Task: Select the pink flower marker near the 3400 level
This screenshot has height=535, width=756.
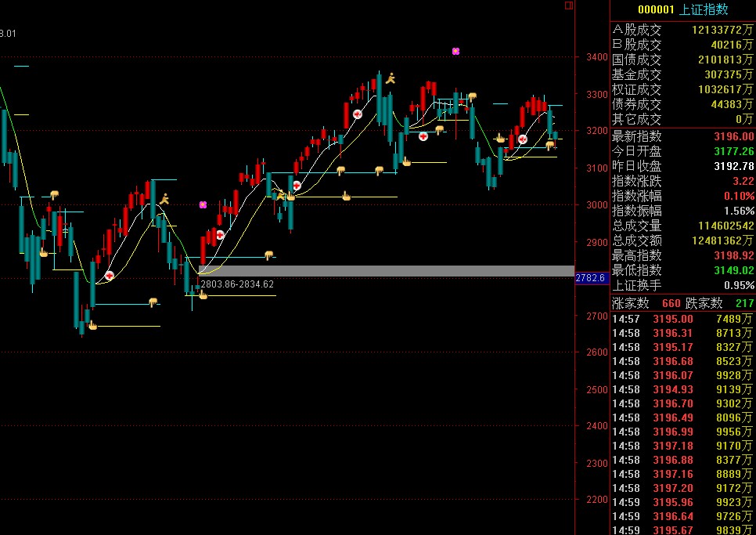Action: click(x=455, y=51)
